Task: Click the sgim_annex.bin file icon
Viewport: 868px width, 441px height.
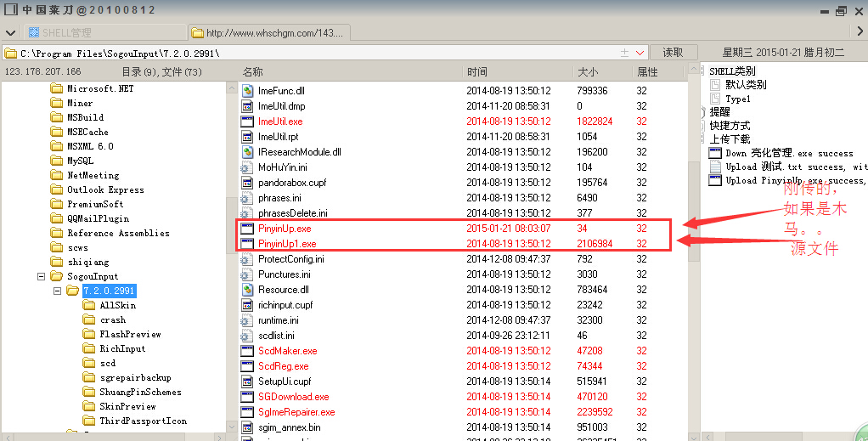Action: 247,427
